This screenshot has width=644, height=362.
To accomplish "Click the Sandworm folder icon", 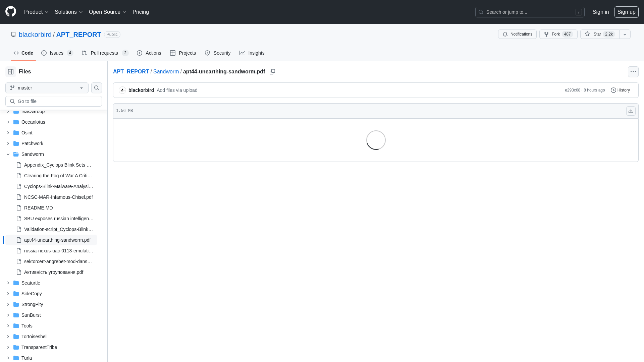I will tap(16, 154).
